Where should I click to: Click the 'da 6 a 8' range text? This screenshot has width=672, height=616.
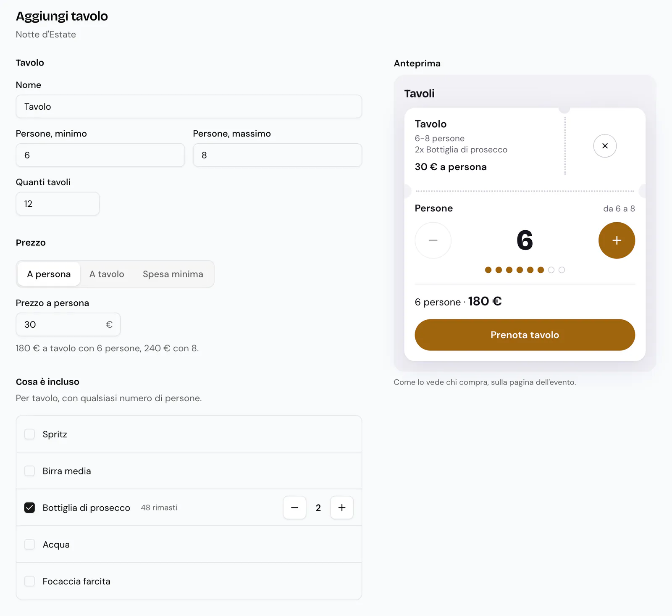tap(619, 208)
